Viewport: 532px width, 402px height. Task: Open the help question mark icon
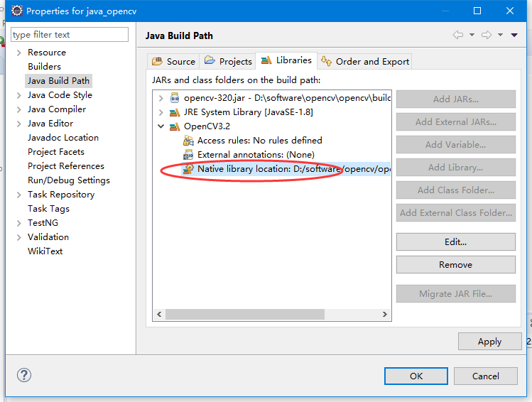[24, 375]
